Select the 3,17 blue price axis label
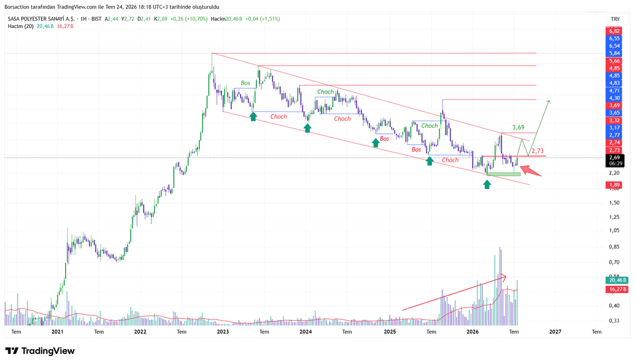635x364 pixels. click(614, 128)
